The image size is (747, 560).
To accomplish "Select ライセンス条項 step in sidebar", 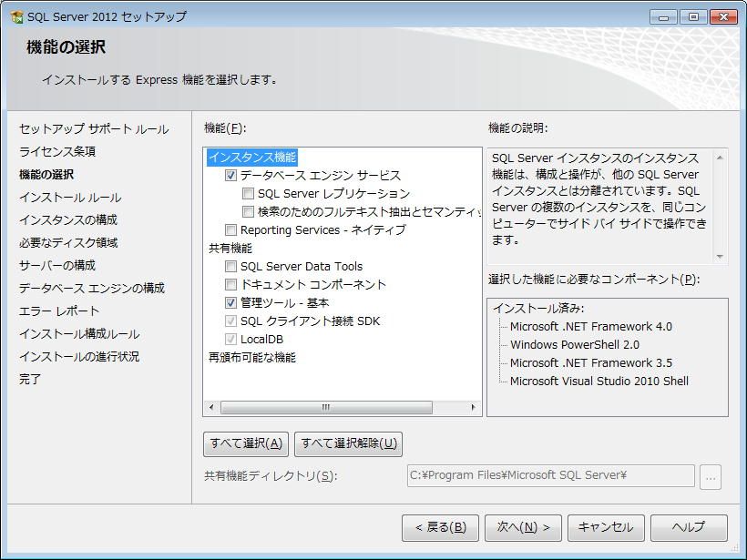I will tap(57, 151).
